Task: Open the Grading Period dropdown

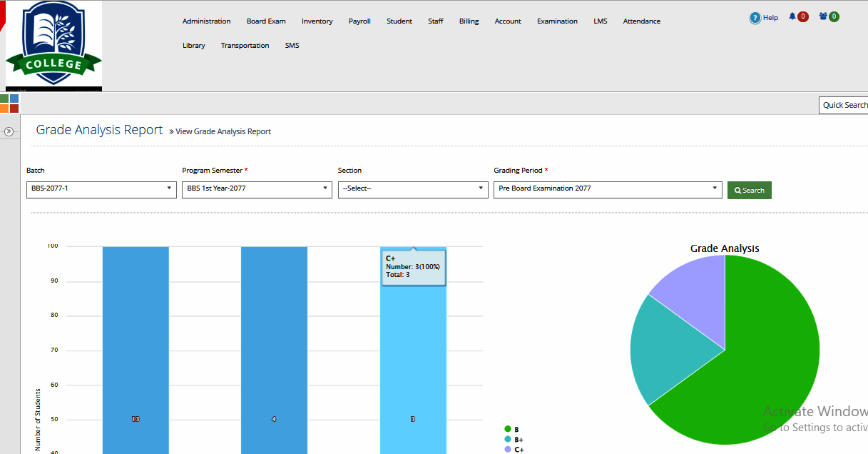Action: pyautogui.click(x=607, y=189)
